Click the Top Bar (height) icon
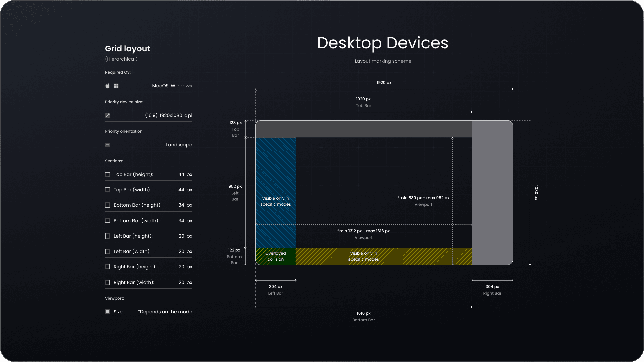 108,174
